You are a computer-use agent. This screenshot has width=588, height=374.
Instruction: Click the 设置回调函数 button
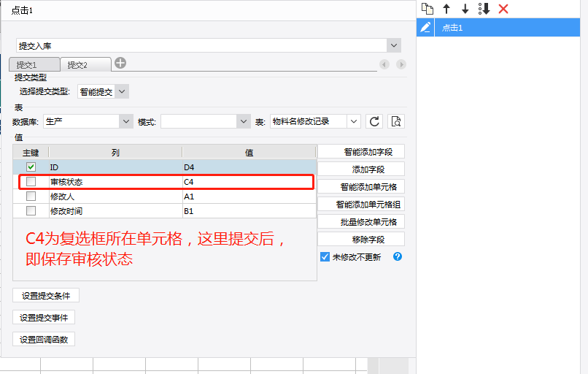coord(44,339)
